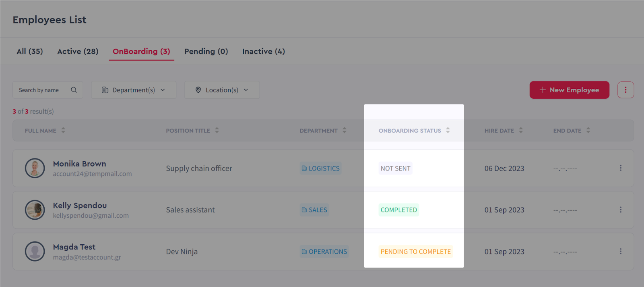
Task: Click the search magnifier icon
Action: pyautogui.click(x=74, y=90)
